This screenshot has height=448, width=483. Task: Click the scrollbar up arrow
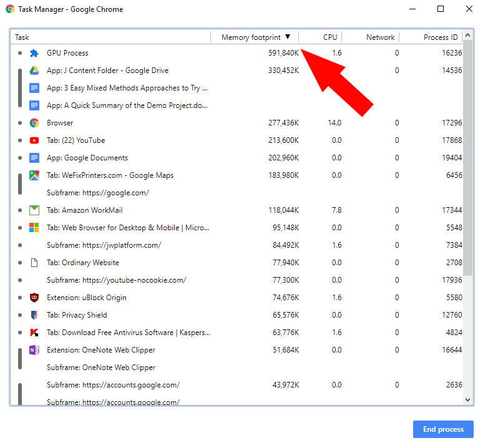pyautogui.click(x=467, y=35)
